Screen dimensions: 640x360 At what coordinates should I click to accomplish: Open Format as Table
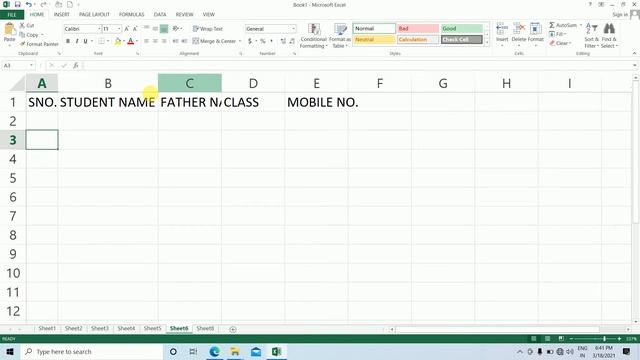click(340, 36)
